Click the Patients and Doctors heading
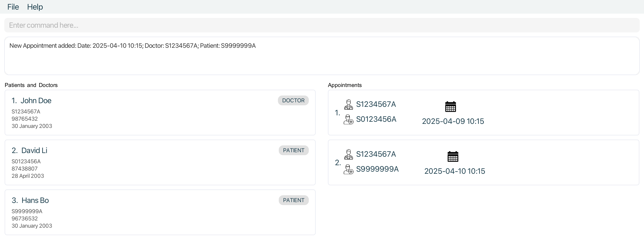 point(31,85)
